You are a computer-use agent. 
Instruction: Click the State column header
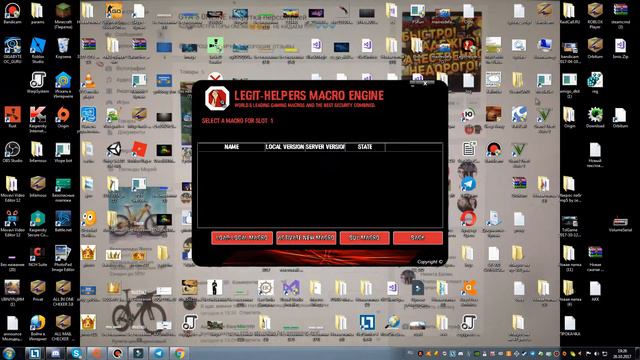tap(365, 147)
